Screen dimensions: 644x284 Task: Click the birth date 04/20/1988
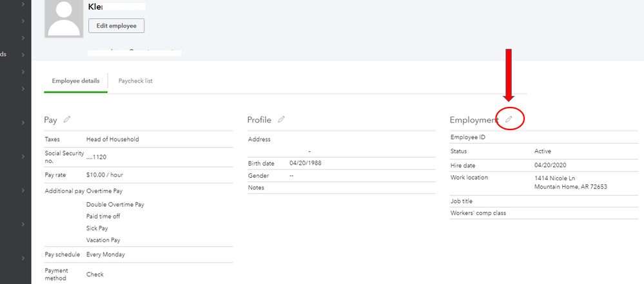tap(306, 163)
